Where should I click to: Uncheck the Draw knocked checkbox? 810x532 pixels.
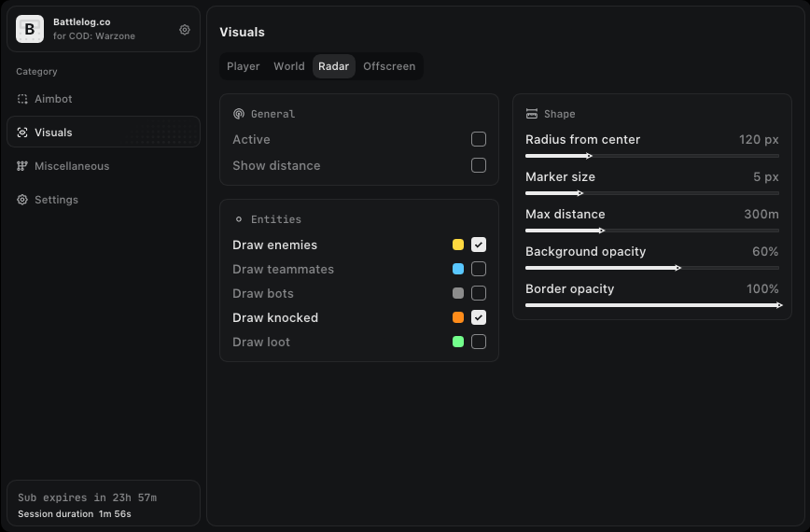point(479,317)
